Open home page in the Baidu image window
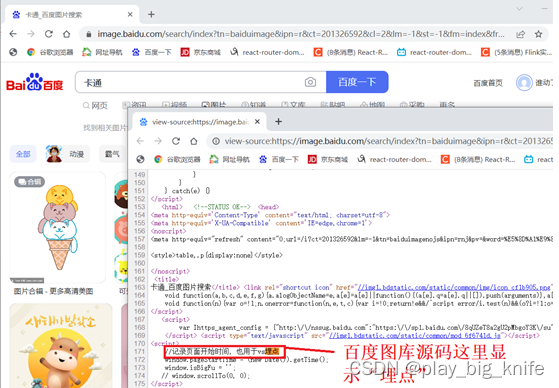 [x=67, y=34]
